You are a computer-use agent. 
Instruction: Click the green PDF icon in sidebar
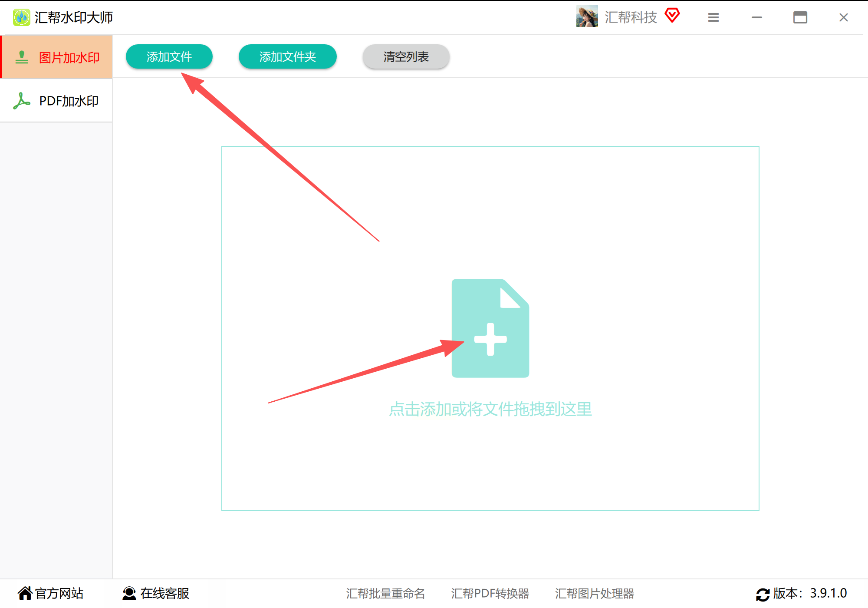pyautogui.click(x=21, y=101)
